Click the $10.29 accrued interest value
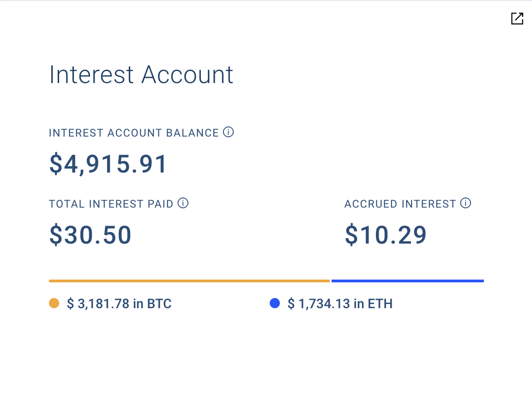This screenshot has width=532, height=394. [x=386, y=235]
